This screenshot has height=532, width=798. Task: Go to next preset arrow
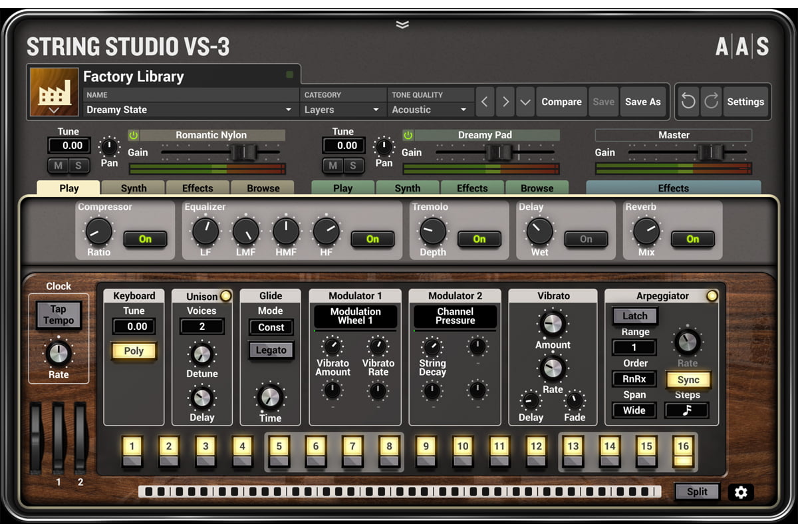click(505, 102)
